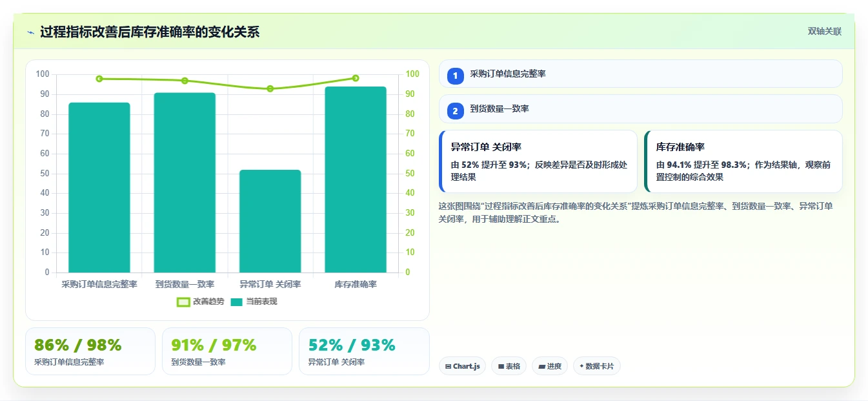
Task: Click the summary paragraph starting 这张图围绕
Action: (636, 212)
